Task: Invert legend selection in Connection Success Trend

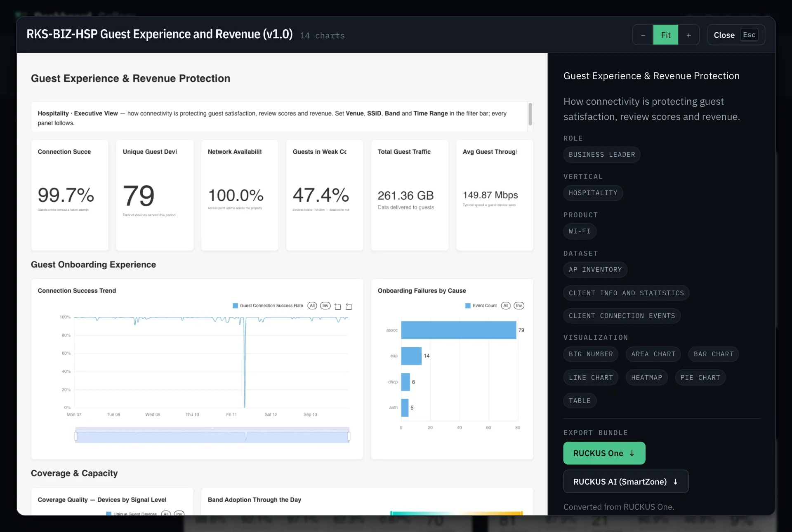Action: coord(325,306)
